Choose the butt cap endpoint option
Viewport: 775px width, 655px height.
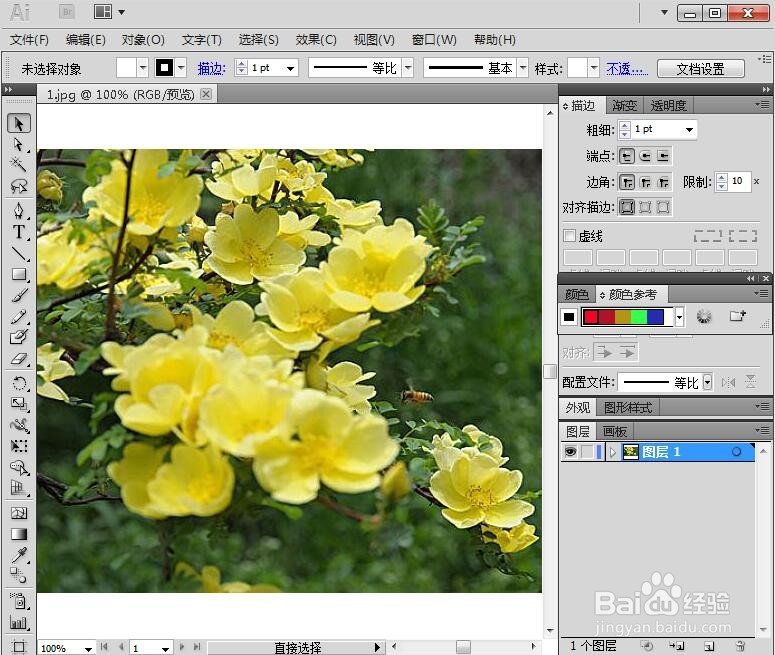tap(627, 157)
